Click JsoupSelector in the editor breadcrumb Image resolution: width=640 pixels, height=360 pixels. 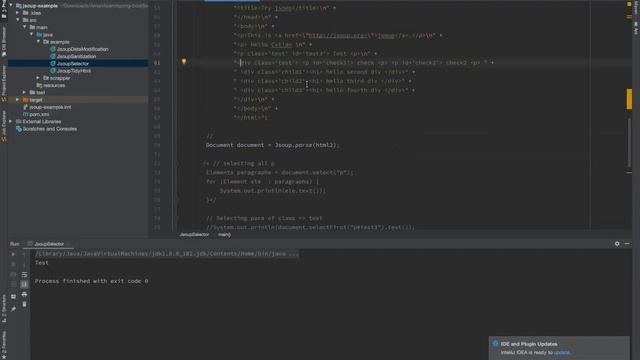click(x=194, y=235)
